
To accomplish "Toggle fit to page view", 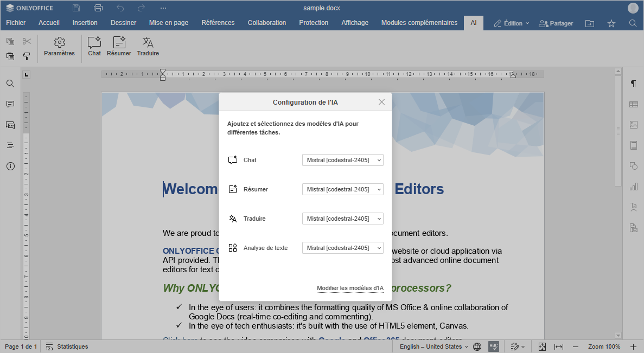I will [542, 346].
